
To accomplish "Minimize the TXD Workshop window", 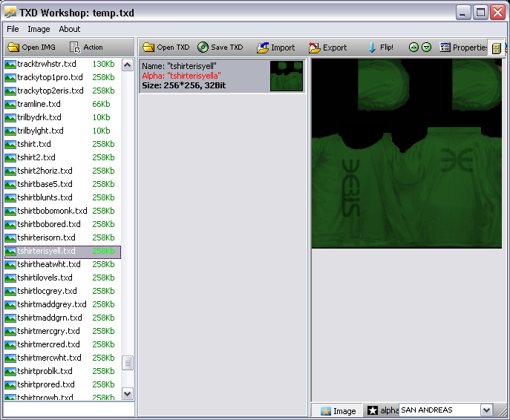I will coord(462,13).
